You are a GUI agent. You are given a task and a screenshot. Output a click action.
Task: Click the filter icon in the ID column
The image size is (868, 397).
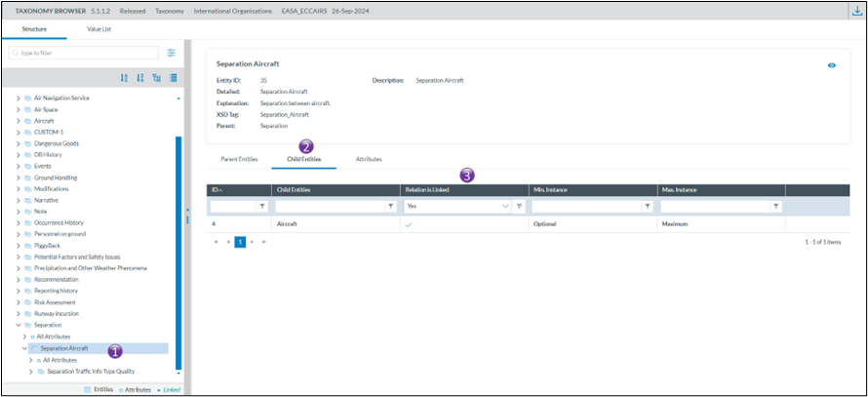(x=261, y=207)
